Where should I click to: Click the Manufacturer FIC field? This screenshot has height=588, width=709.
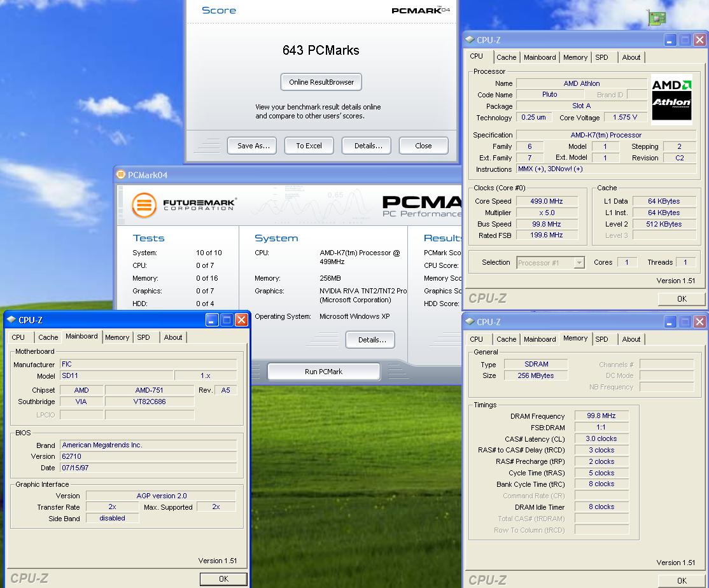click(x=148, y=364)
